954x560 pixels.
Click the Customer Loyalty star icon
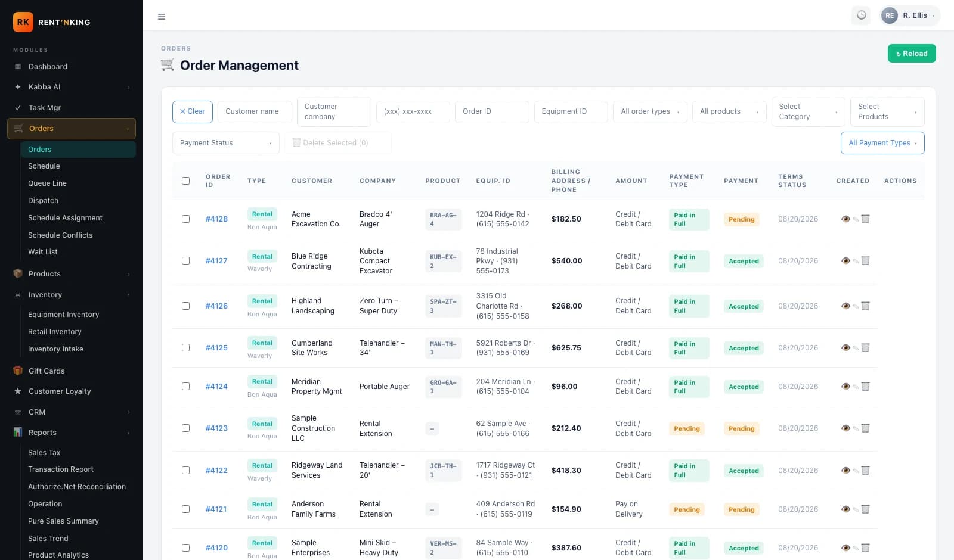pos(18,391)
